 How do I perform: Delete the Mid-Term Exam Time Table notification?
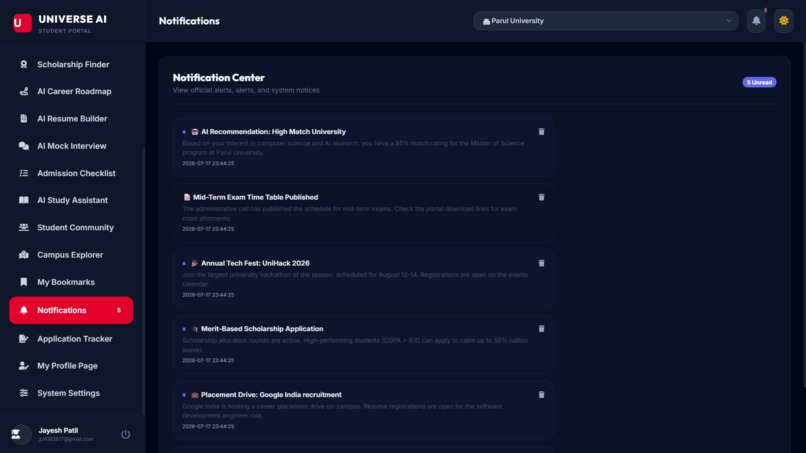click(541, 197)
